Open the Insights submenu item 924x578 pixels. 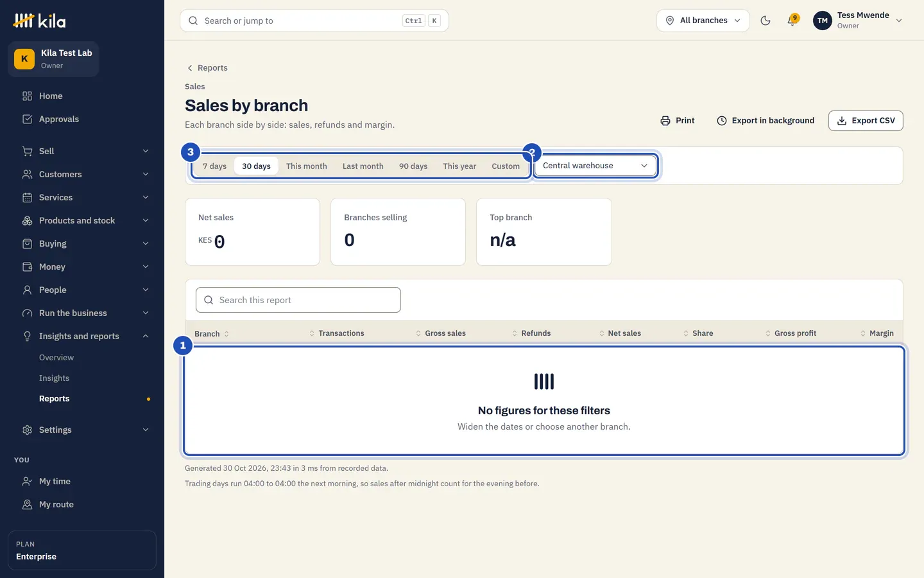[54, 378]
